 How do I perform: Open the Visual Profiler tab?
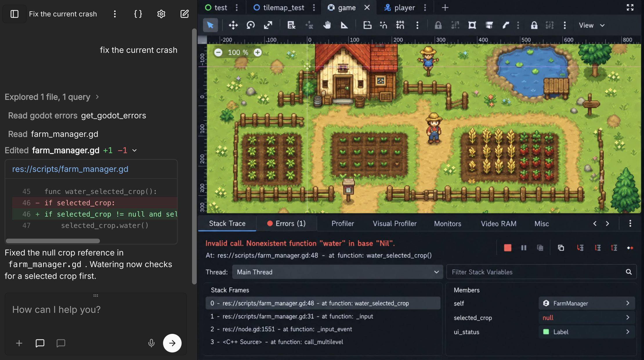pos(395,223)
